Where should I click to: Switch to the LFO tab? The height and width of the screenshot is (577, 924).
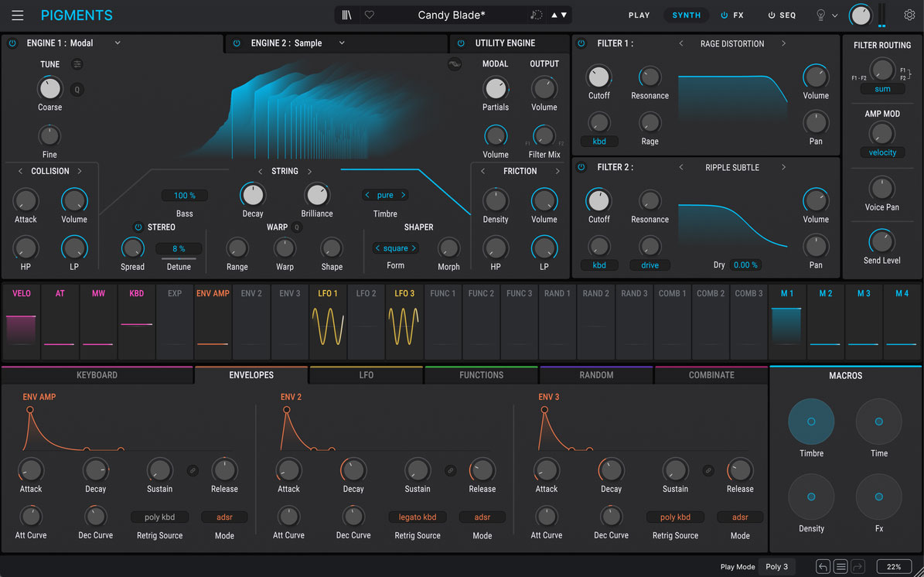366,375
